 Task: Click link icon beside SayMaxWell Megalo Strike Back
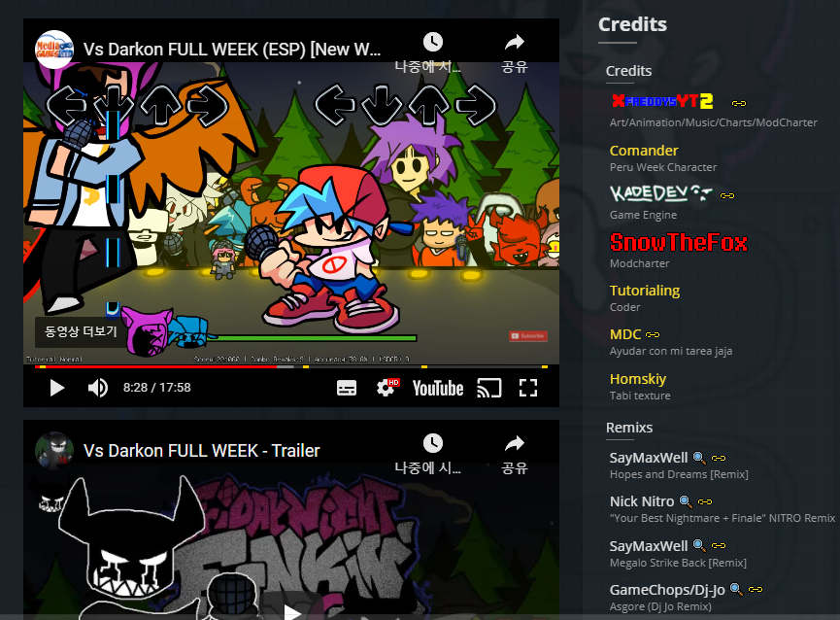click(x=719, y=545)
